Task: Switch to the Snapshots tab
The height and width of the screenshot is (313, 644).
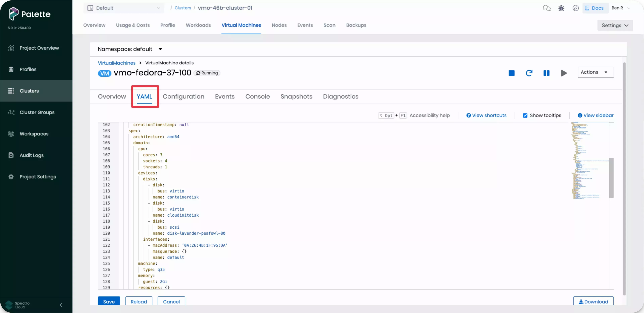Action: (x=296, y=96)
